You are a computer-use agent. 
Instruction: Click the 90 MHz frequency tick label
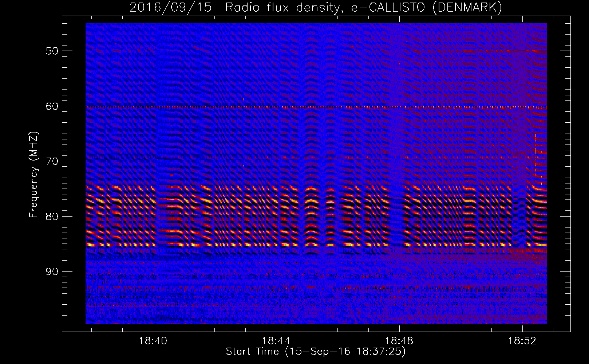coord(52,272)
